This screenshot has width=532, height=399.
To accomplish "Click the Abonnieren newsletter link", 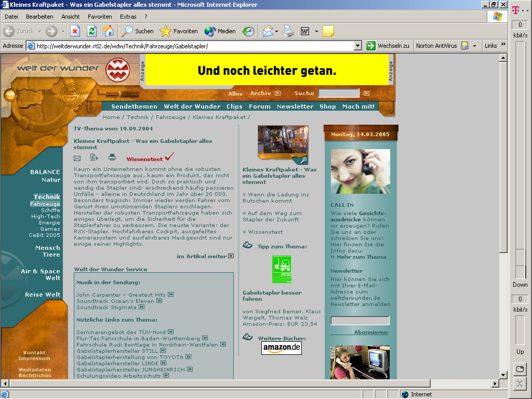I will point(370,332).
